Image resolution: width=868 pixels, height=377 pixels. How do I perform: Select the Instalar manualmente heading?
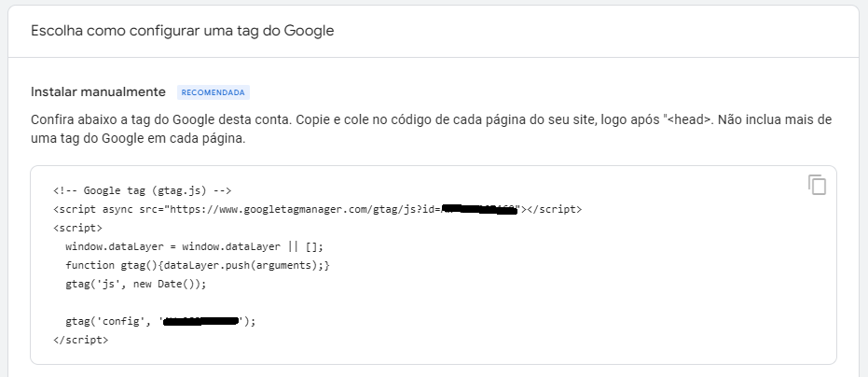click(x=98, y=92)
